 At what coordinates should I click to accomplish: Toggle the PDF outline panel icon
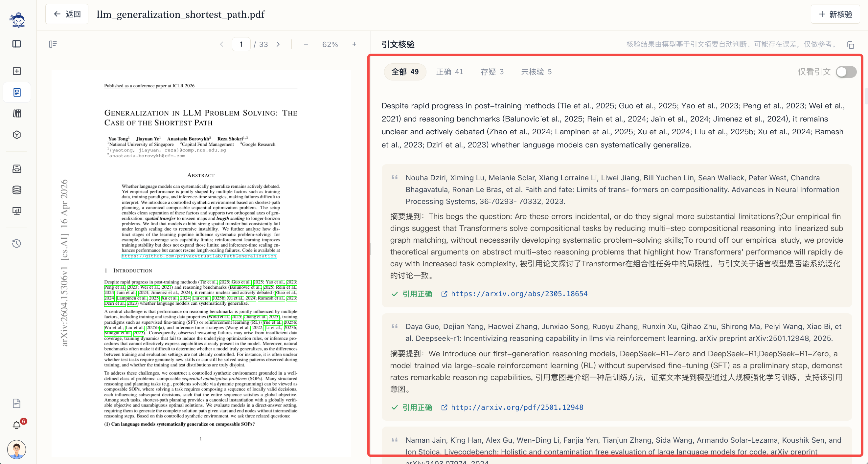[x=53, y=44]
